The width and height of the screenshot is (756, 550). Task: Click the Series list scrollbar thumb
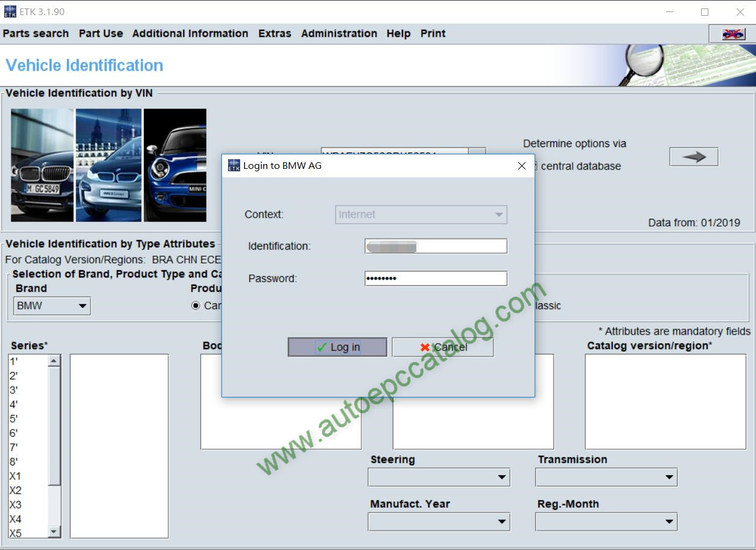pos(54,426)
